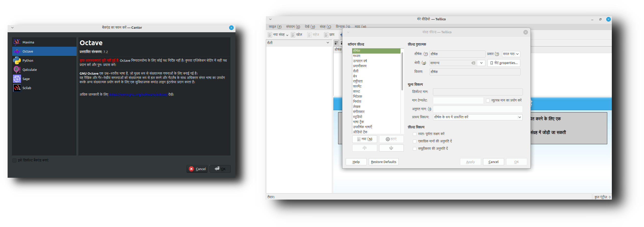Close the Cantor backend chooser window
Screen dimensions: 644x227
[x=231, y=28]
